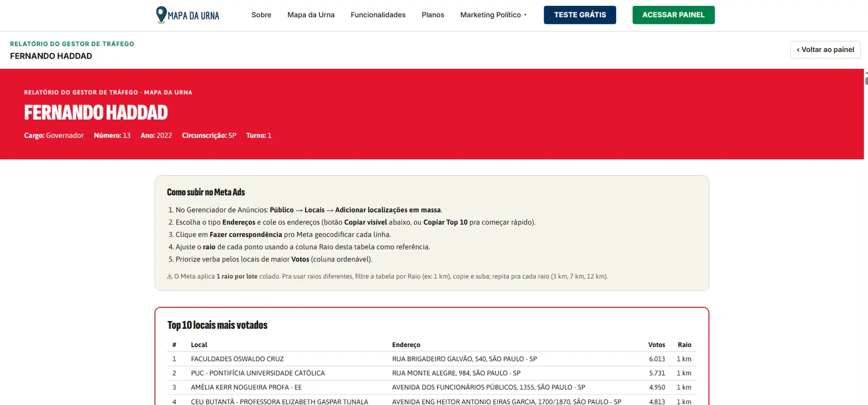The image size is (868, 405).
Task: Select row CEU BUTANTÃ - PROFESSORA ELIZABETH GASPAR TUNALA
Action: [432, 400]
